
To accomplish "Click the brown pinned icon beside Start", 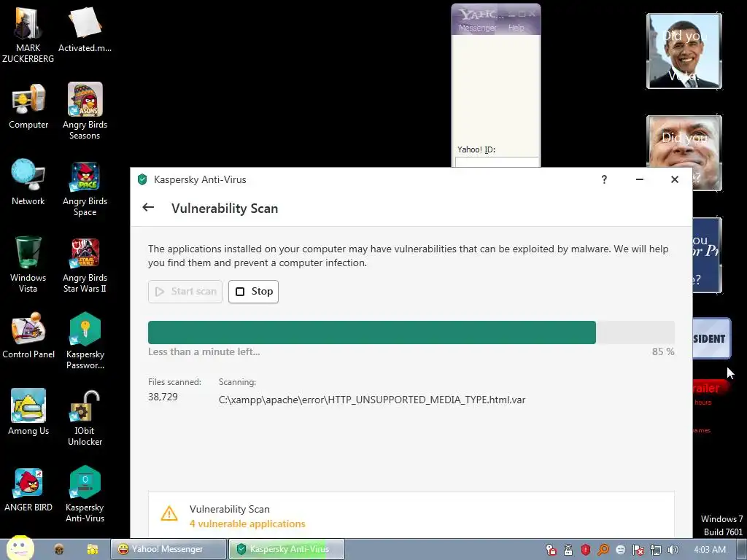I will click(59, 549).
